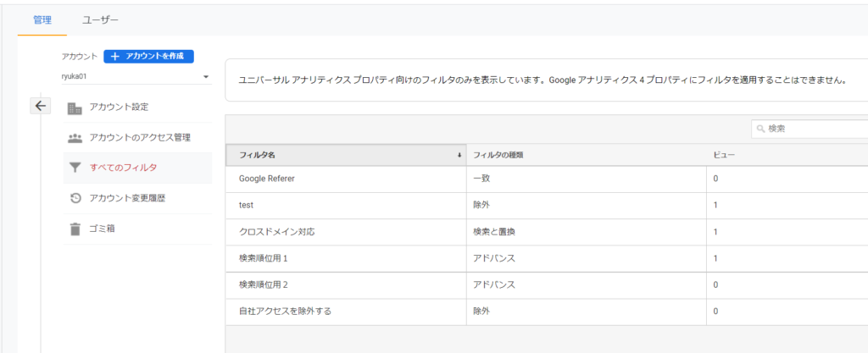The image size is (868, 353).
Task: Click the magnifier icon in search box
Action: coord(760,130)
